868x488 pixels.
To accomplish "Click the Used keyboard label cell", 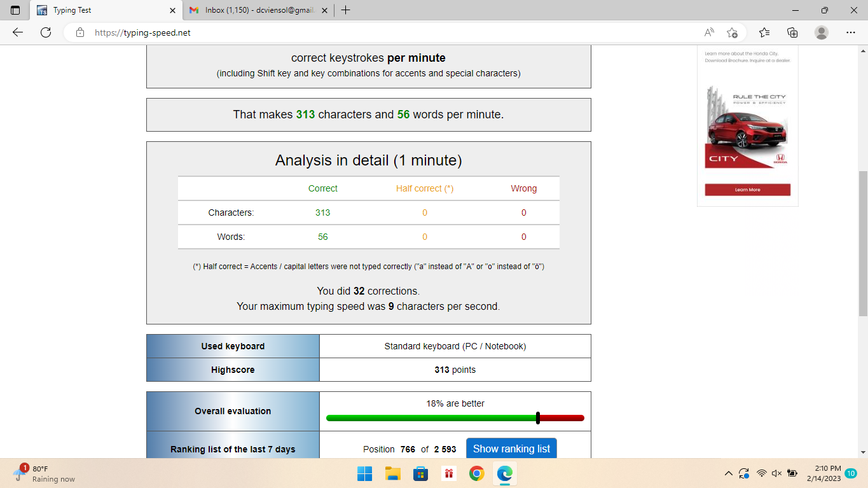I will click(x=233, y=346).
